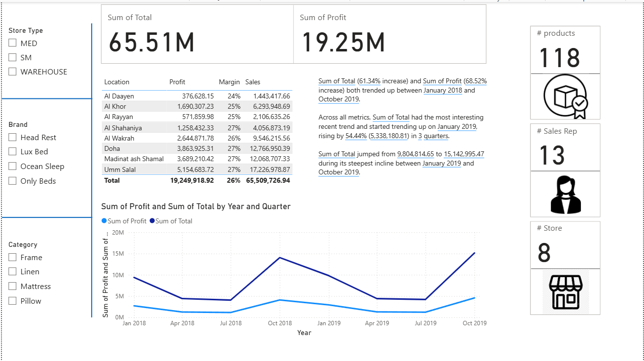Click the Brand slicer header

pos(18,124)
